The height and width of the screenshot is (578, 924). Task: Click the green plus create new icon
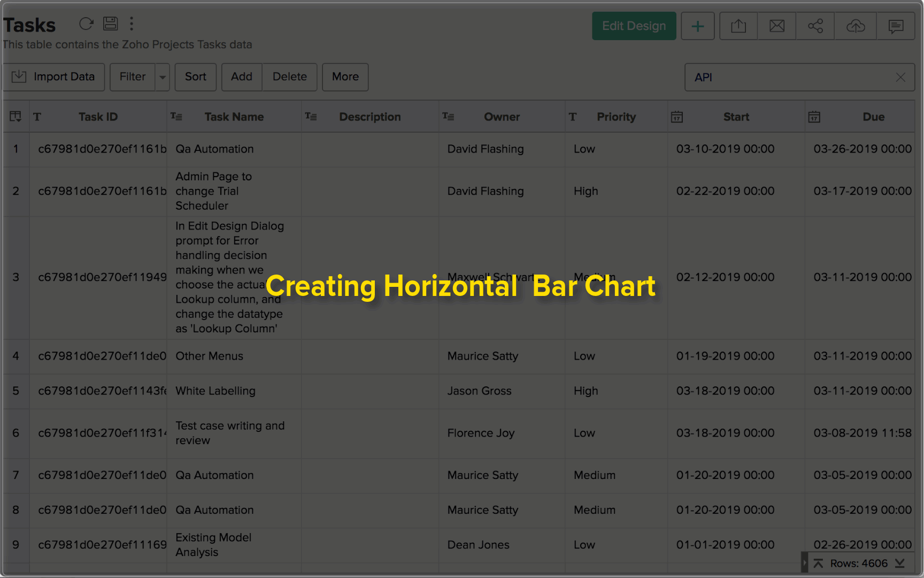[x=697, y=26]
